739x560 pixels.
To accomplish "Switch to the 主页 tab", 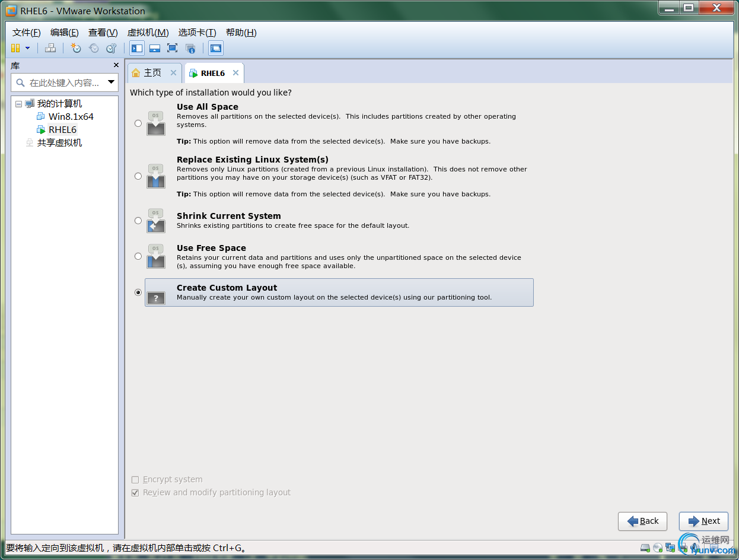I will coord(154,73).
